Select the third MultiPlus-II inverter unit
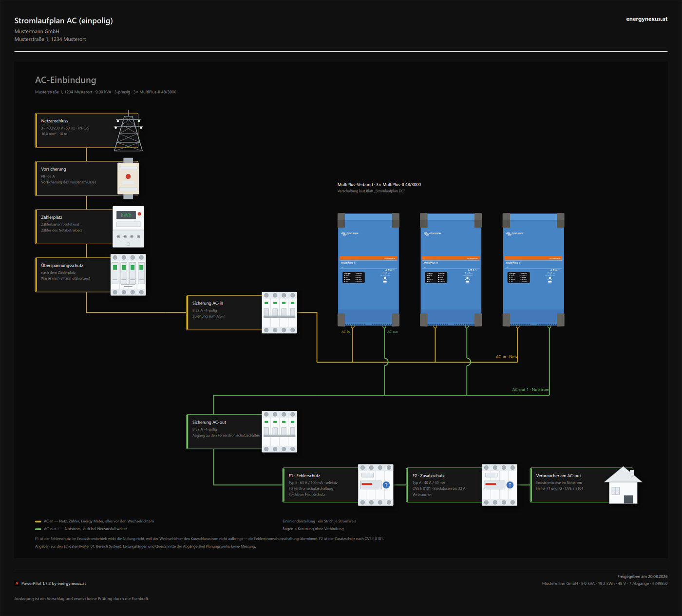Viewport: 682px width, 616px height. 533,269
